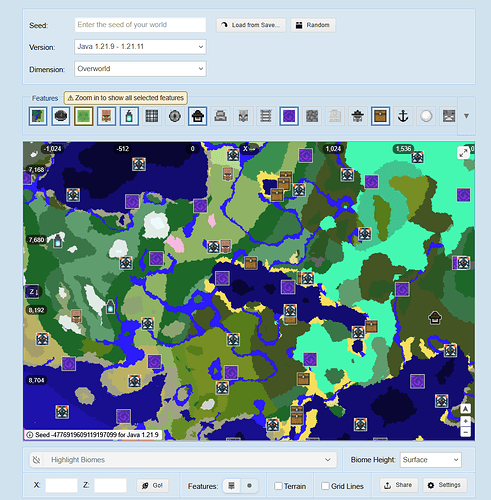This screenshot has height=500, width=491.
Task: Focus the X coordinate field
Action: click(61, 486)
